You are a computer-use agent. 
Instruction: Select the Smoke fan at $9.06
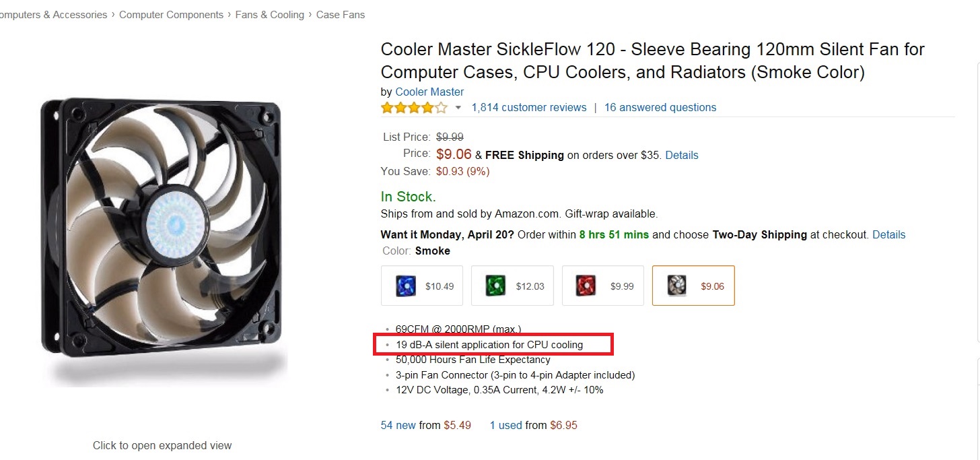693,286
